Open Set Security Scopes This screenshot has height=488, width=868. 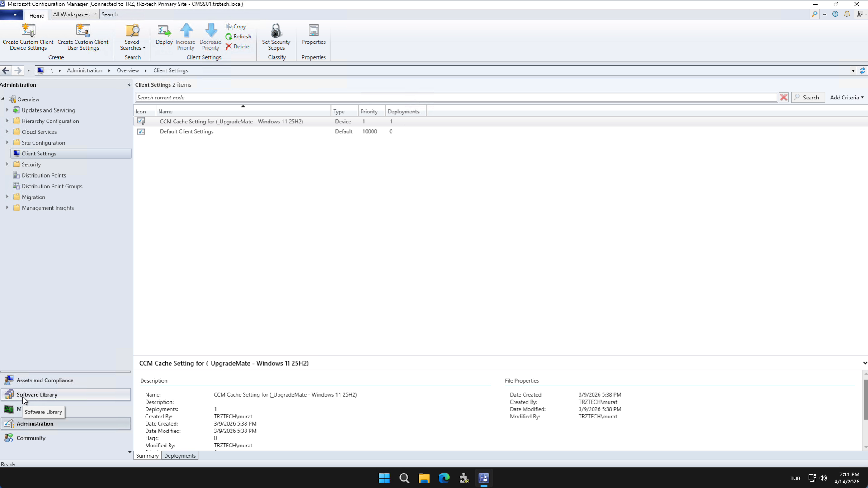(276, 37)
